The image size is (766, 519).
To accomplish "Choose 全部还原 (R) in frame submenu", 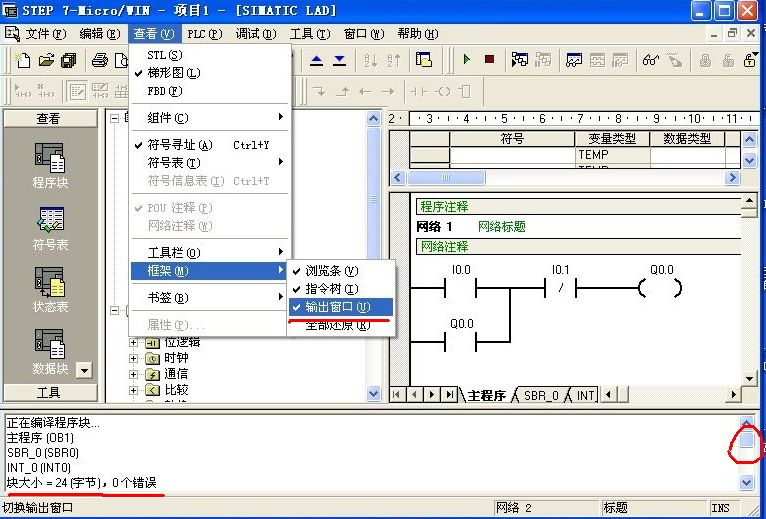I will tap(340, 325).
